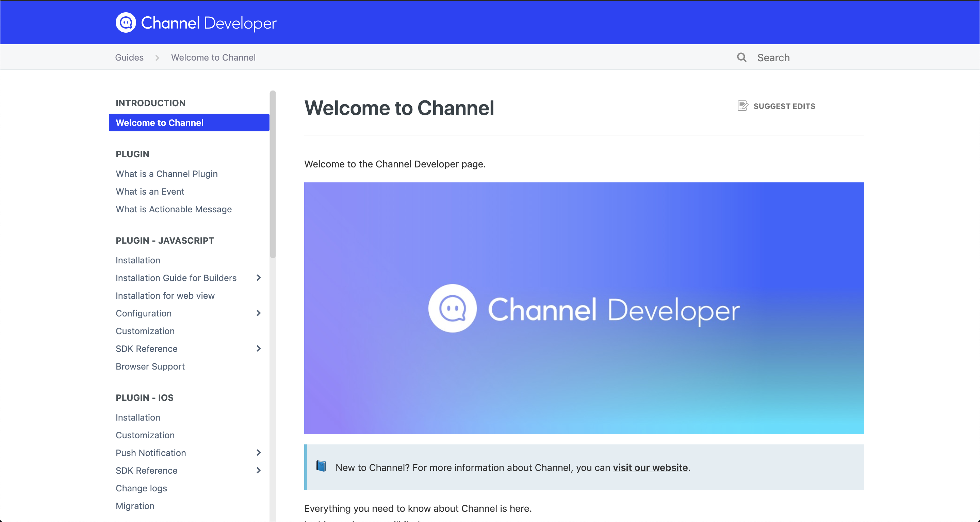Viewport: 980px width, 522px height.
Task: Click the blue book icon in callout
Action: [x=321, y=466]
